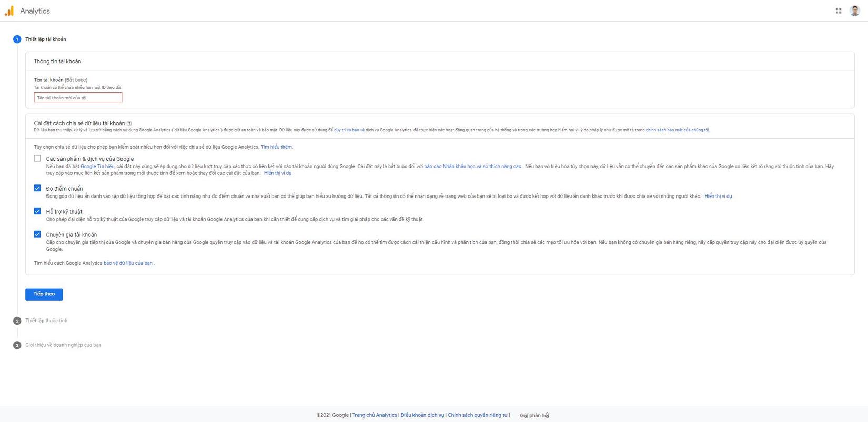The image size is (868, 422).
Task: Uncheck the 'Đo điểm chuẩn' checkbox
Action: pos(37,188)
